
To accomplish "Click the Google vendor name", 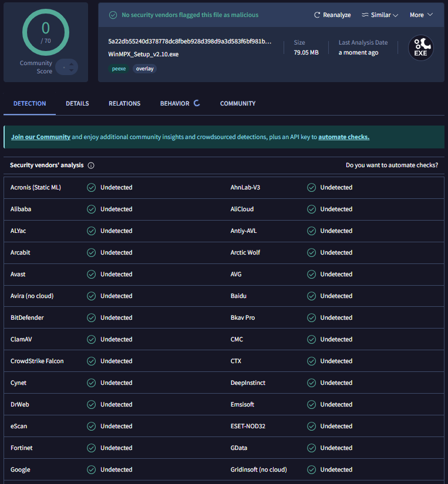I will pos(21,469).
